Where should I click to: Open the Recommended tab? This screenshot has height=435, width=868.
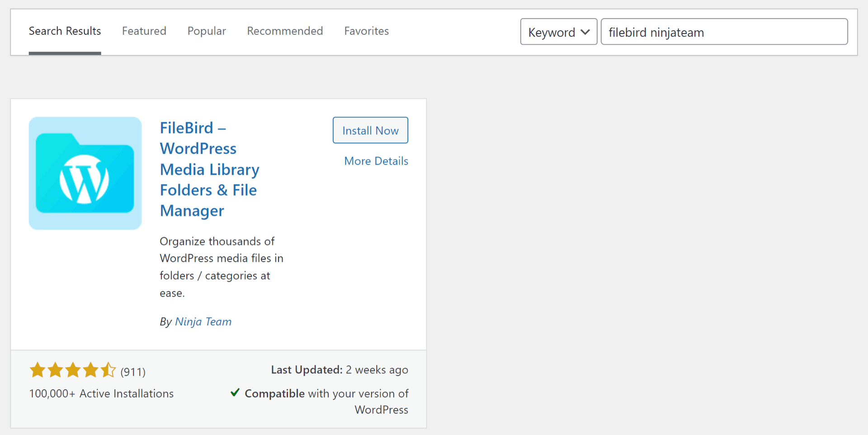[285, 31]
